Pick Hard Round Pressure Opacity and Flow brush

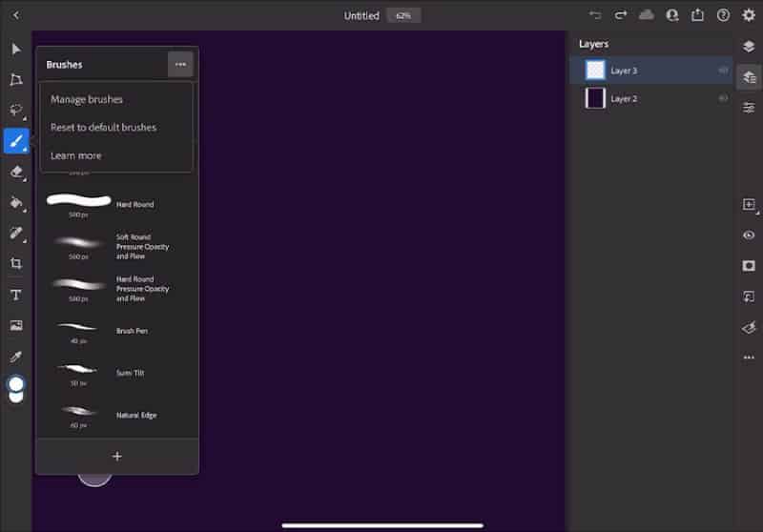(x=116, y=289)
